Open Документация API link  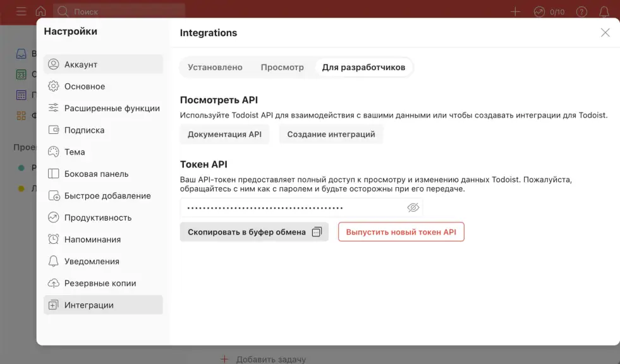point(224,134)
